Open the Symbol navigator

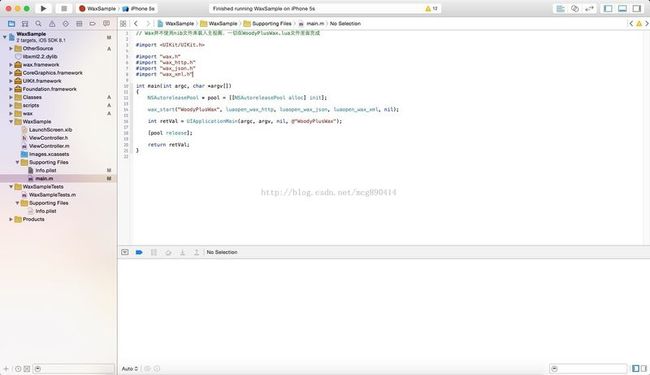tap(25, 24)
